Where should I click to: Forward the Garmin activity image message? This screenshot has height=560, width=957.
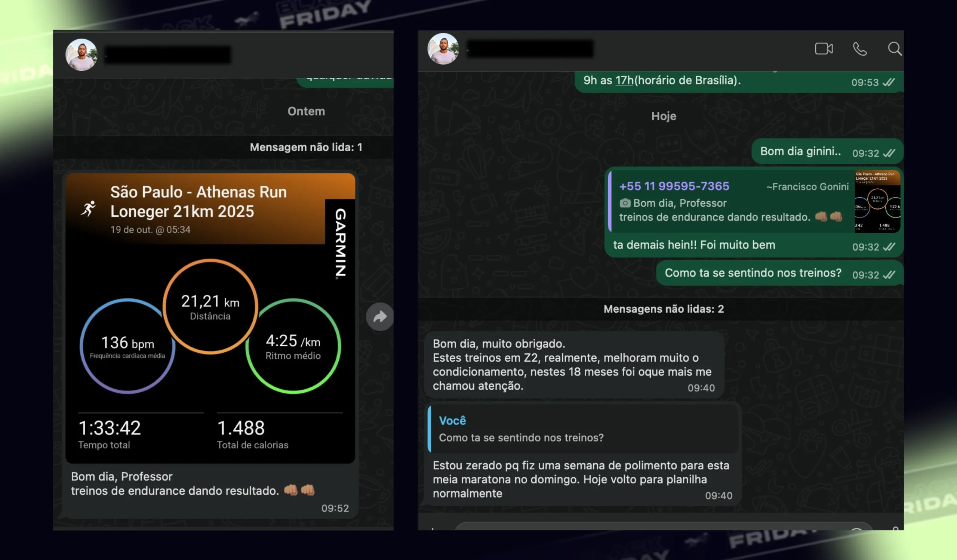click(x=379, y=316)
